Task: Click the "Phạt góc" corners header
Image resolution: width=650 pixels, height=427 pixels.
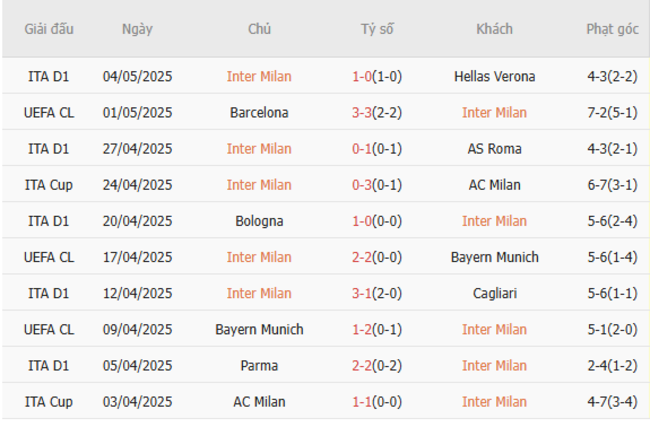Action: (x=612, y=29)
